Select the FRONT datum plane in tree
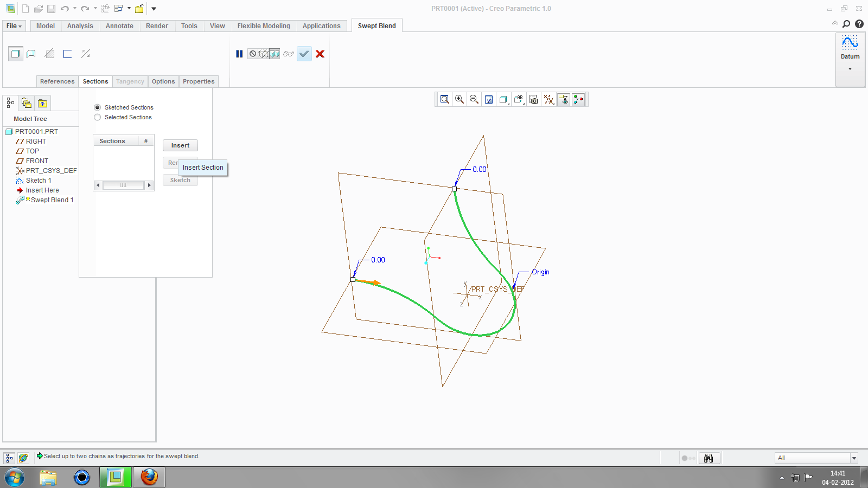Viewport: 868px width, 488px height. coord(37,161)
